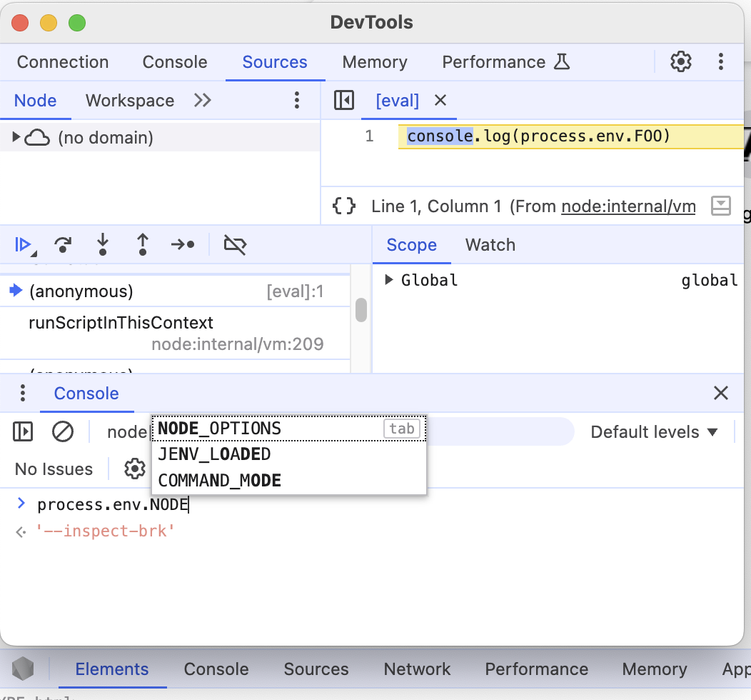Step into next function call

pyautogui.click(x=103, y=245)
